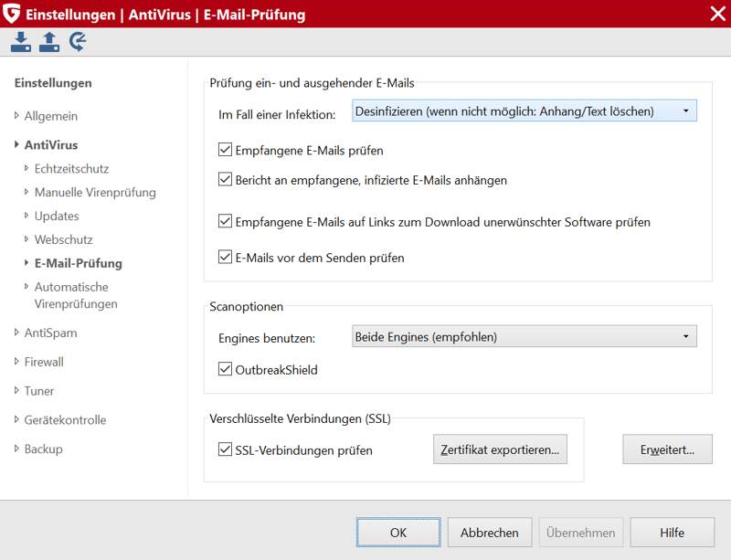Toggle E-Mails vor dem Senden prüfen

point(225,257)
